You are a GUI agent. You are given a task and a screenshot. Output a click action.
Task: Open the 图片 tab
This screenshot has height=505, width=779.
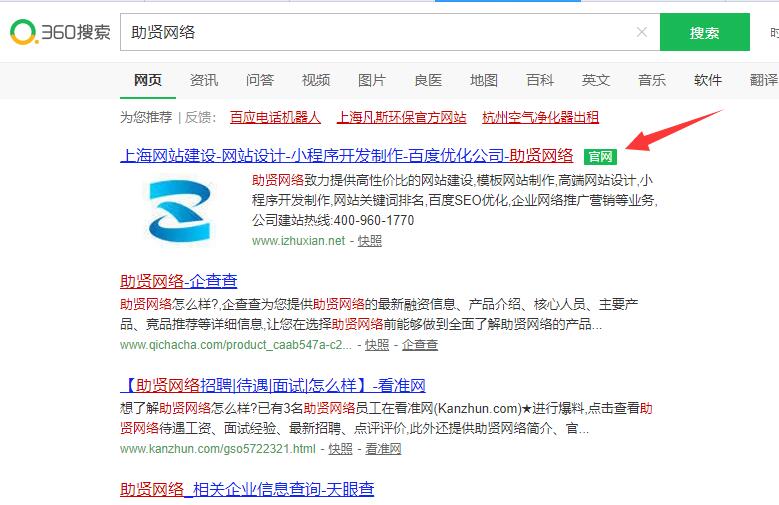(372, 80)
